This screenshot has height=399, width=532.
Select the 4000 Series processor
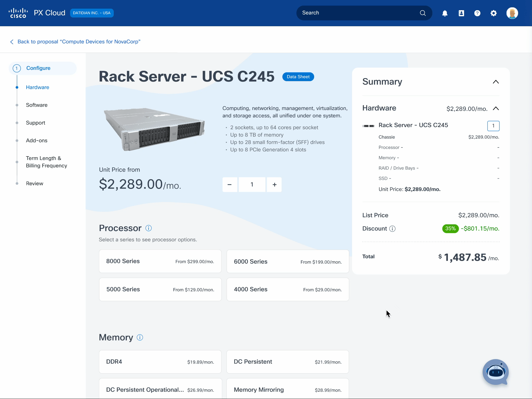tap(288, 289)
